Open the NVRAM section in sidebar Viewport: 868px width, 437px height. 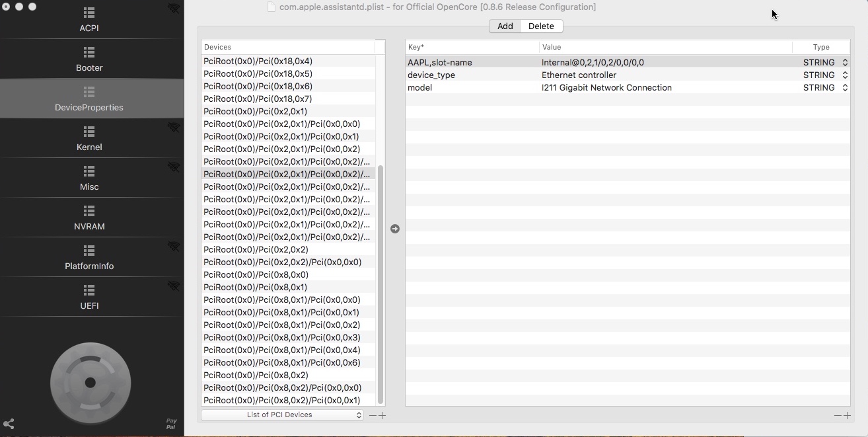pyautogui.click(x=89, y=218)
